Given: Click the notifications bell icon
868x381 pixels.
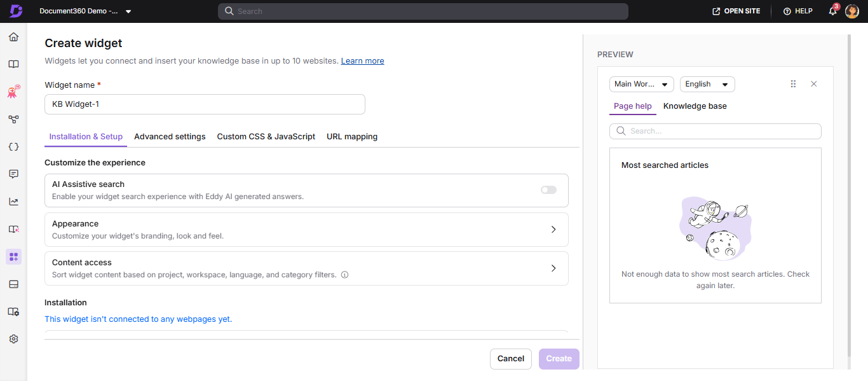Looking at the screenshot, I should point(833,11).
